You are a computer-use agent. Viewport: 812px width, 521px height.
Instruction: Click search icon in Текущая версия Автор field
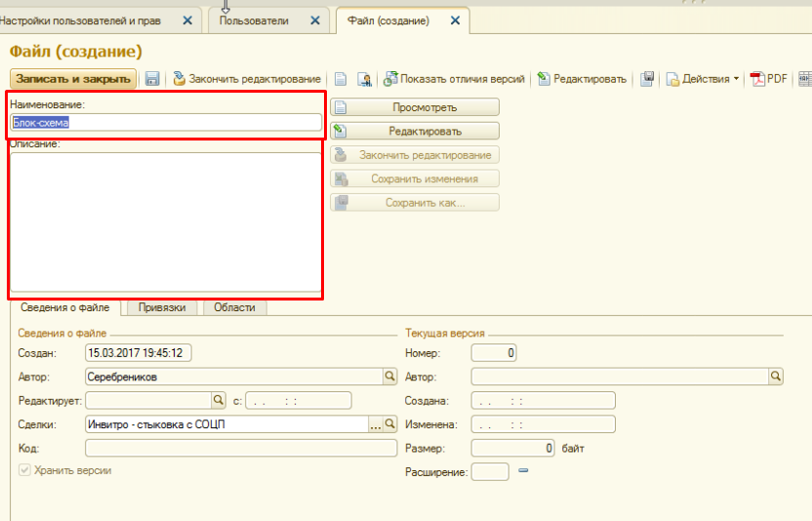pyautogui.click(x=776, y=376)
